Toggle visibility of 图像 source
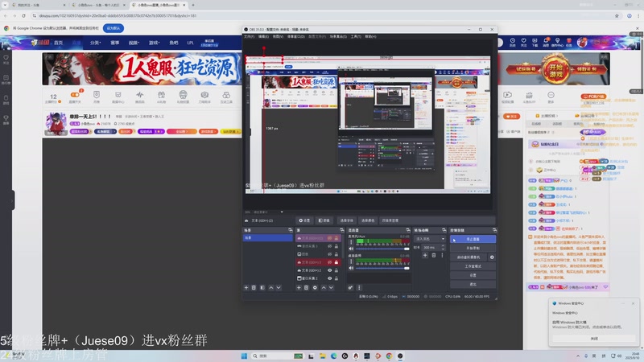This screenshot has width=644, height=362. pyautogui.click(x=329, y=254)
